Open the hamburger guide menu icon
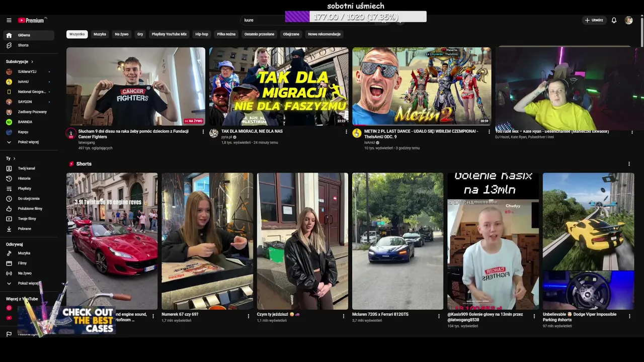Image resolution: width=644 pixels, height=362 pixels. click(9, 20)
